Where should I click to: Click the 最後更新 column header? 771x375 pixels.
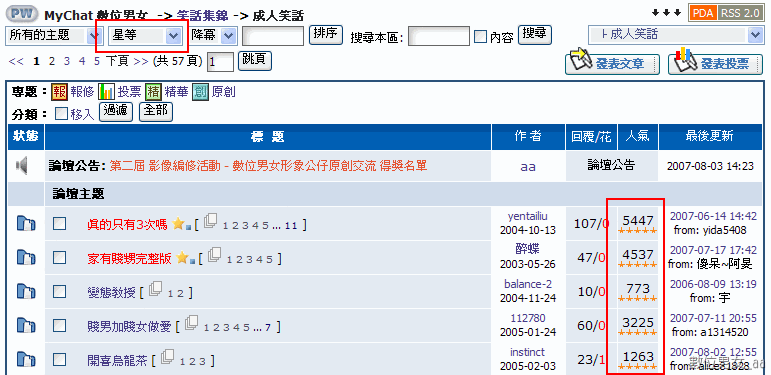(x=710, y=137)
